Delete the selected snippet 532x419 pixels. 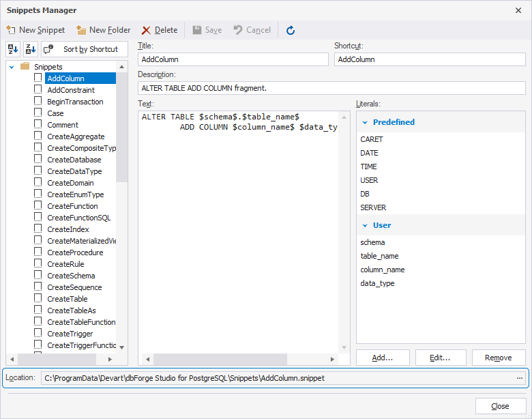(x=160, y=30)
